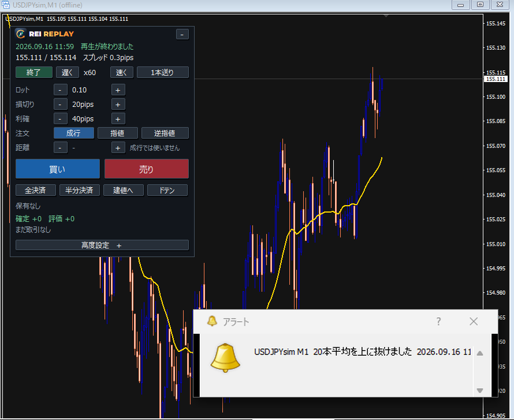Speed up replay with 速く
514x420 pixels.
[x=122, y=72]
